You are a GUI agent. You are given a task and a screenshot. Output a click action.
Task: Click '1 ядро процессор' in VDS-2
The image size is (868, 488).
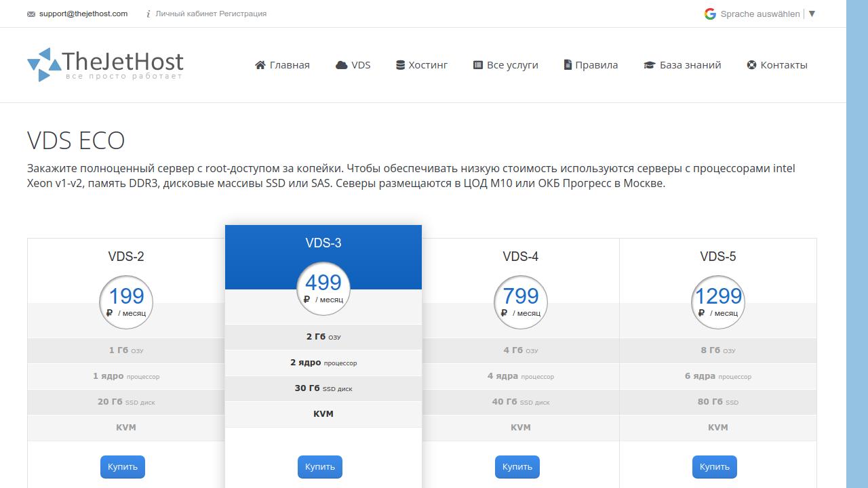coord(126,376)
